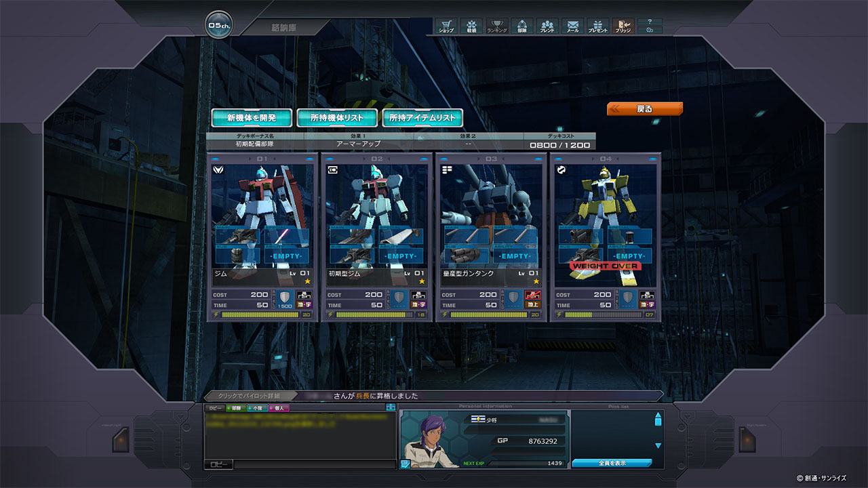Switch to the 小隊 chat tab
Screen dimensions: 868x488
256,408
